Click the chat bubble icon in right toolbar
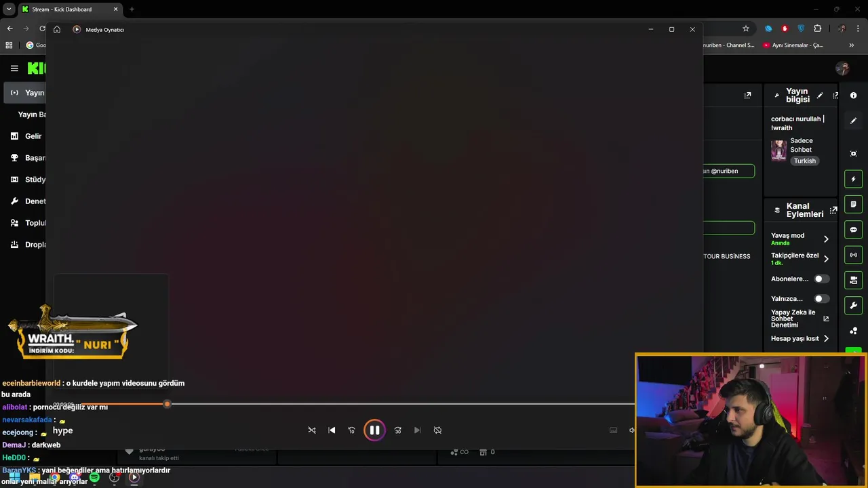The height and width of the screenshot is (488, 868). [853, 230]
